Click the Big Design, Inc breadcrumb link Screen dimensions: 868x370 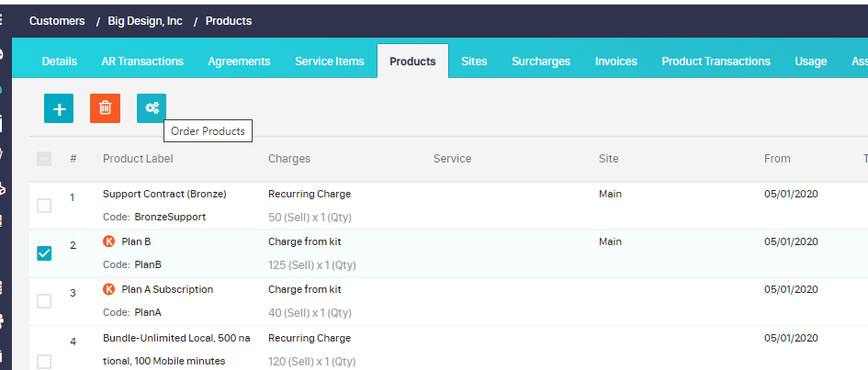click(145, 21)
